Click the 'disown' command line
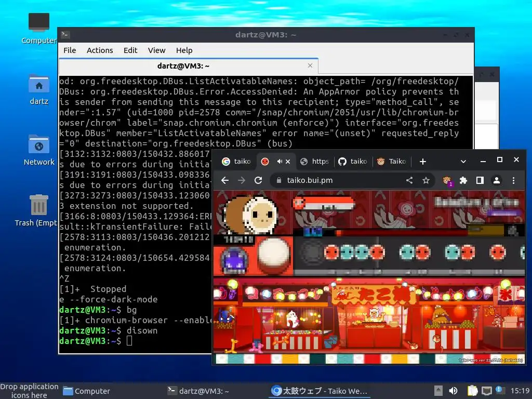This screenshot has width=532, height=399. (108, 330)
